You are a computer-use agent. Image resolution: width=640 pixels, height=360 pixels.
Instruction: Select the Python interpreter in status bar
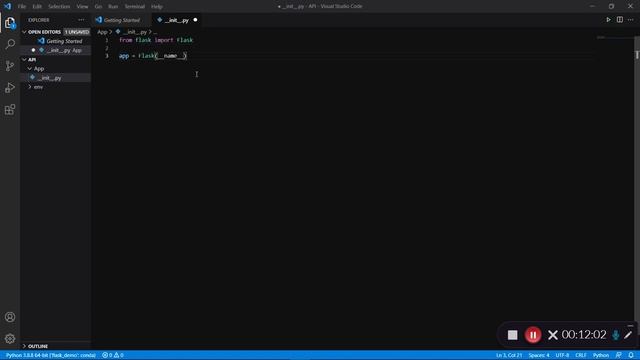point(51,355)
